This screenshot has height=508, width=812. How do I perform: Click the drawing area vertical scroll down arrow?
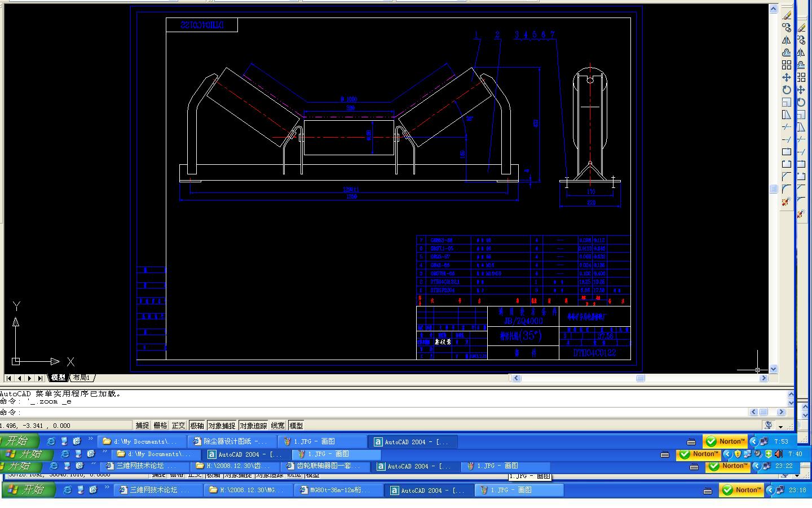[x=773, y=369]
